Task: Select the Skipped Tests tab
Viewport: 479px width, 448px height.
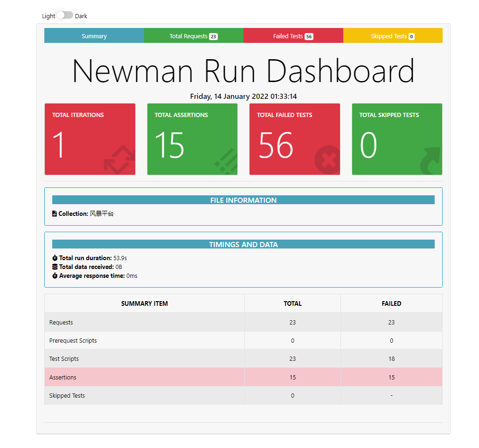Action: [393, 36]
